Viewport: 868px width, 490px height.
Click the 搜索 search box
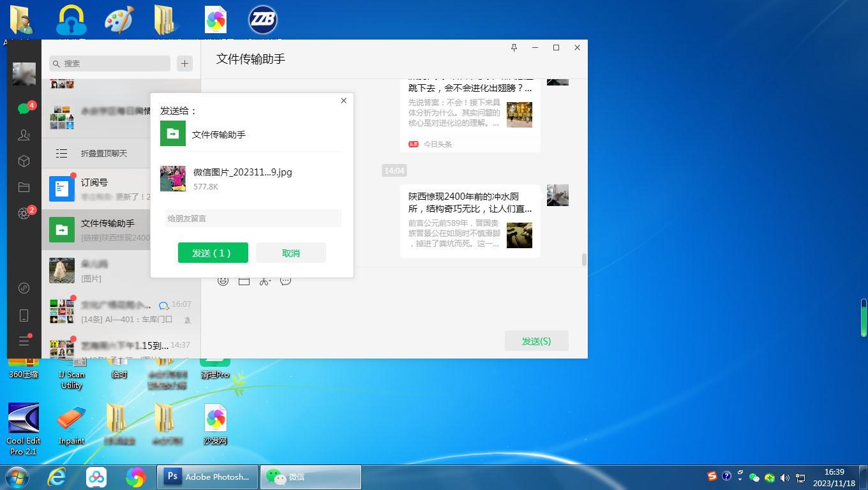(110, 63)
